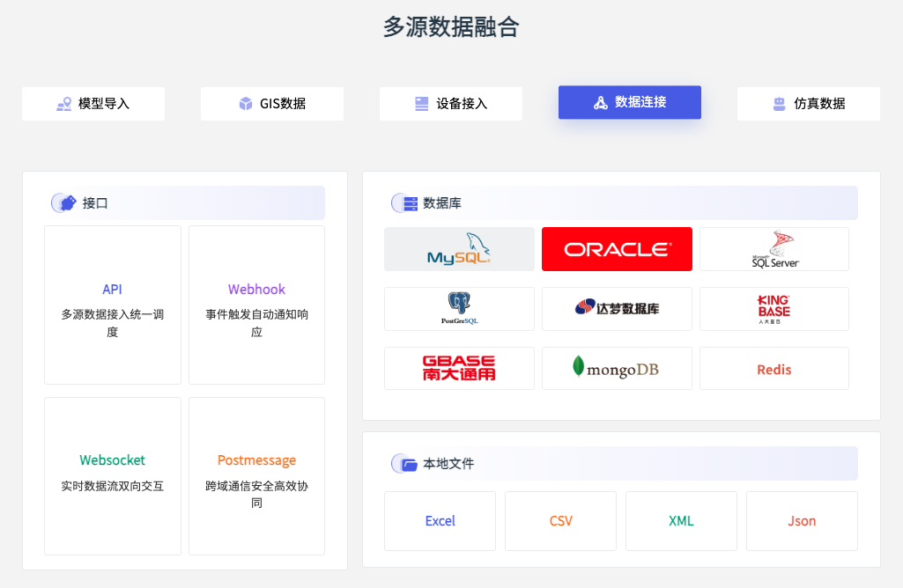Choose the 达梦数据库 logo

[x=617, y=309]
